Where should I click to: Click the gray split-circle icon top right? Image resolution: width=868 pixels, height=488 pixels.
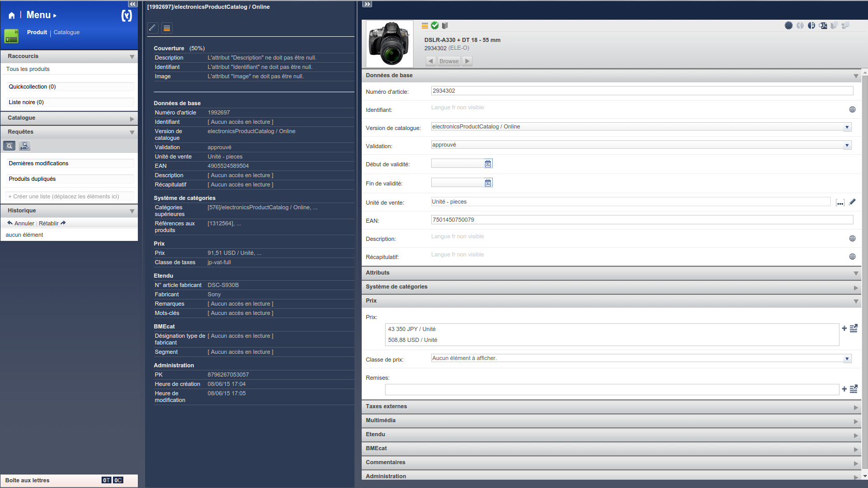coord(800,25)
